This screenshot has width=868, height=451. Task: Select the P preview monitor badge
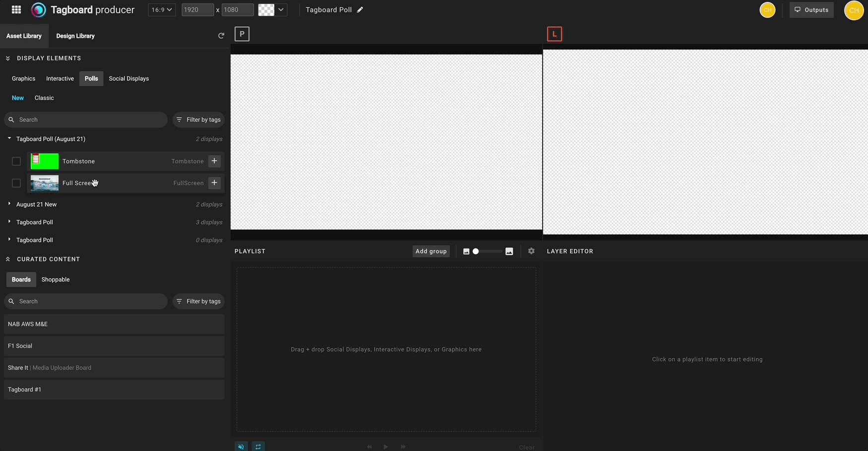[x=242, y=34]
